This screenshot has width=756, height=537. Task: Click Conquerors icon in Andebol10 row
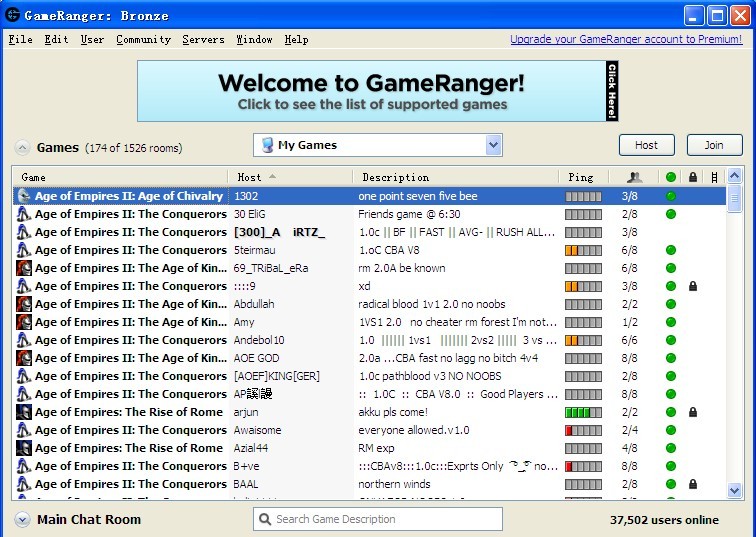[x=24, y=340]
